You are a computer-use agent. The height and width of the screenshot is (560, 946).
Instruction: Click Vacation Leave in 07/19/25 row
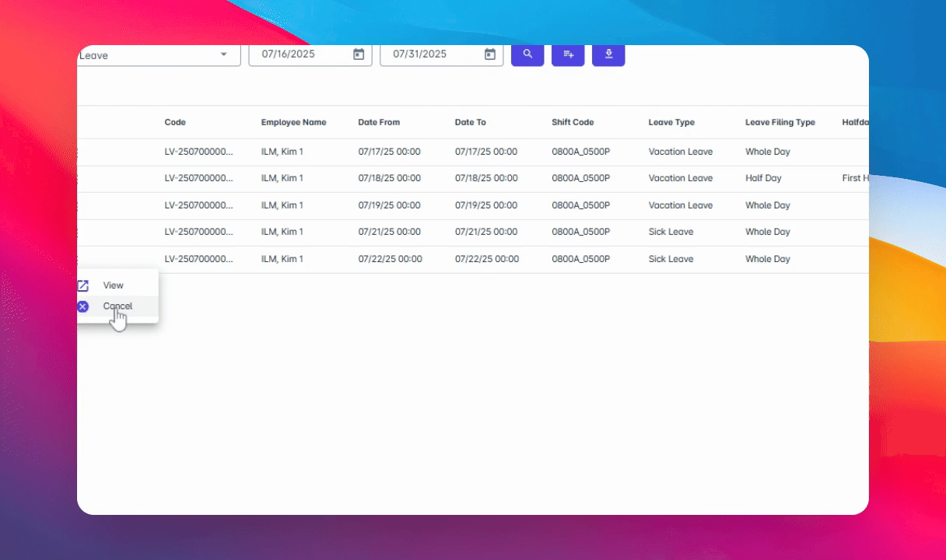tap(681, 205)
